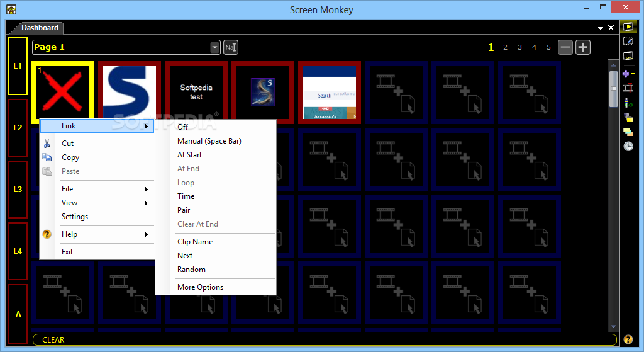This screenshot has height=352, width=644.
Task: Close the Dashboard panel with X
Action: (611, 28)
